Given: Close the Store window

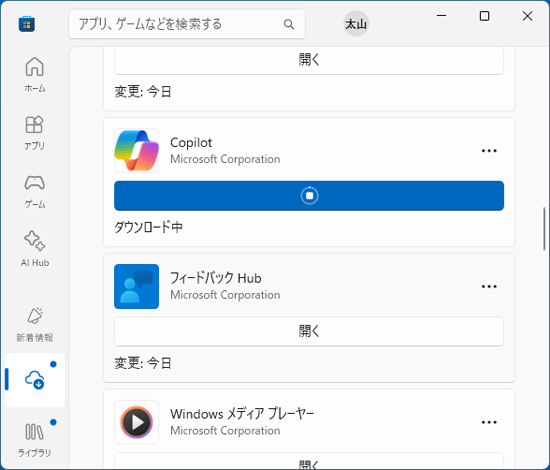Looking at the screenshot, I should [528, 16].
